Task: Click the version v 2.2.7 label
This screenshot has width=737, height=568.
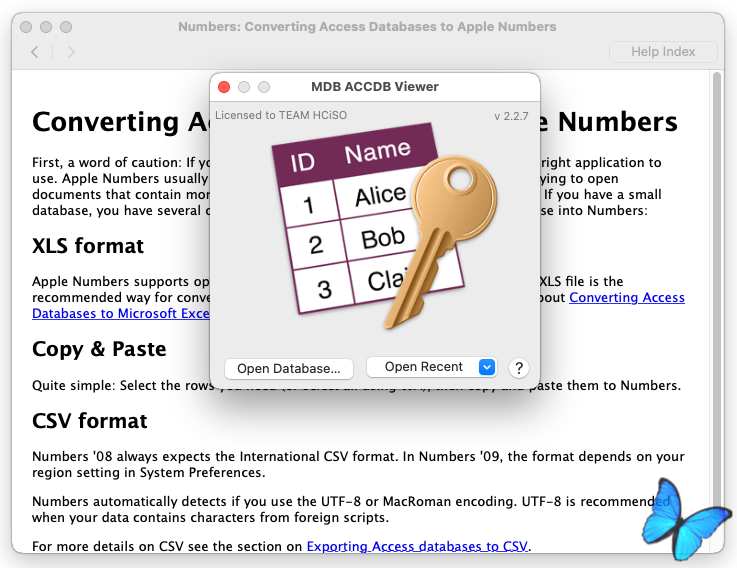Action: 511,116
